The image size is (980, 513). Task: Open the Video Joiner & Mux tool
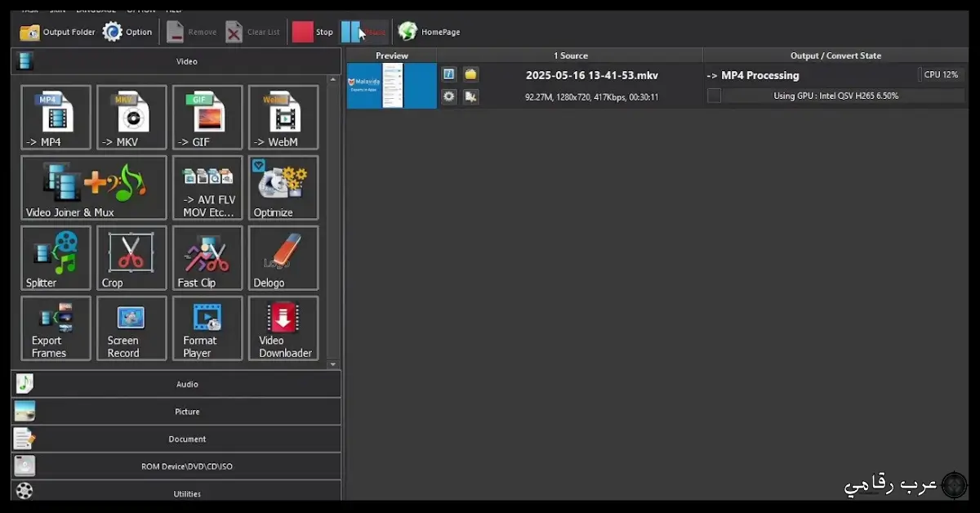[x=93, y=187]
